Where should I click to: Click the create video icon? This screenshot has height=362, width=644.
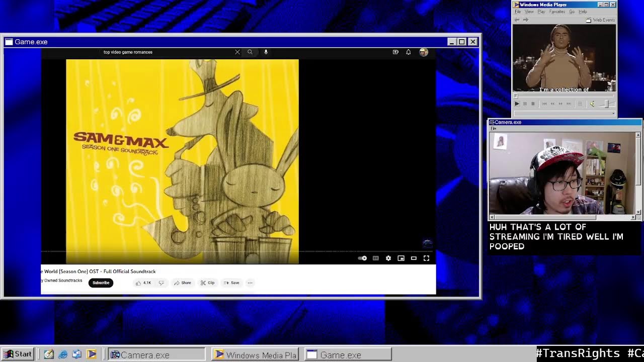point(395,52)
